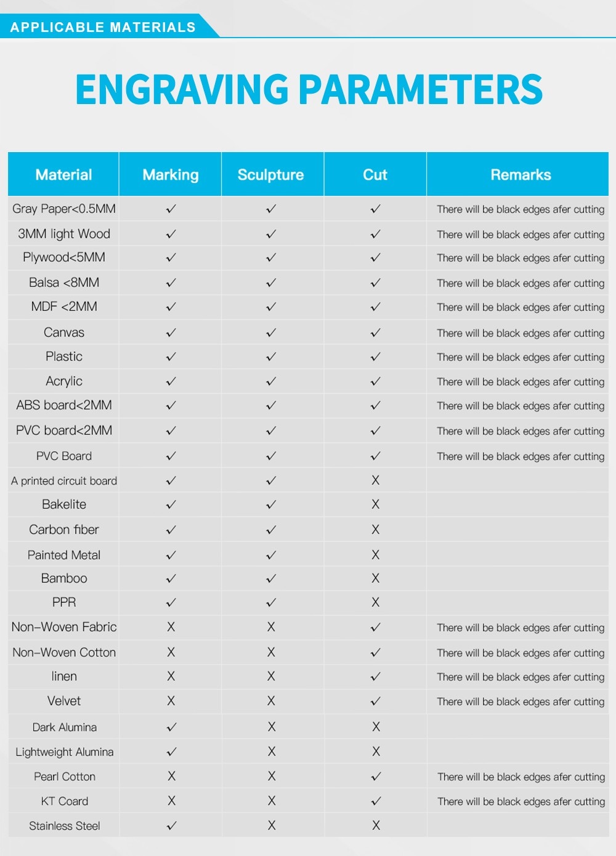Click the Marking checkmark for Dark Alumina

pos(172,727)
